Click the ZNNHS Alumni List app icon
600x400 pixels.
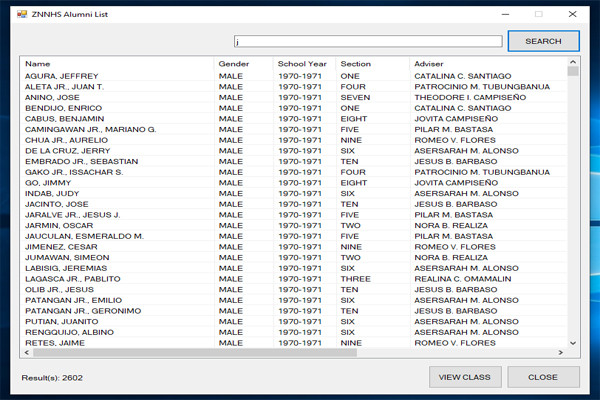pyautogui.click(x=22, y=14)
